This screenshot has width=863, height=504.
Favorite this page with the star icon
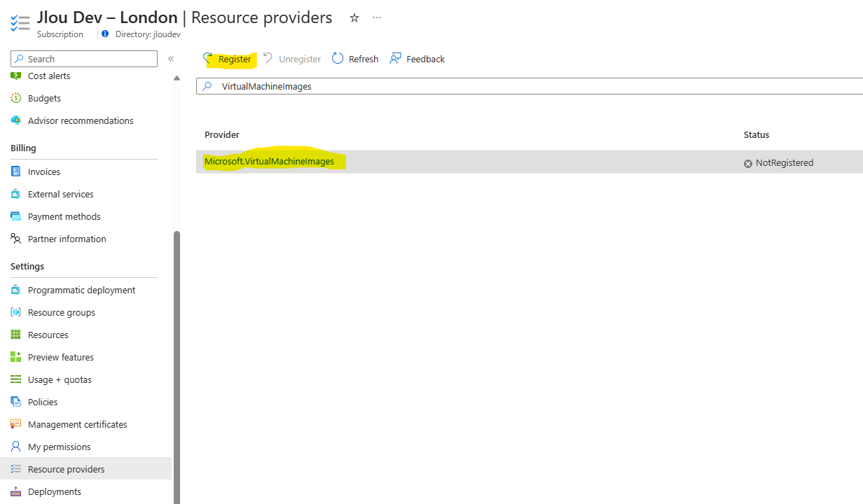tap(354, 18)
